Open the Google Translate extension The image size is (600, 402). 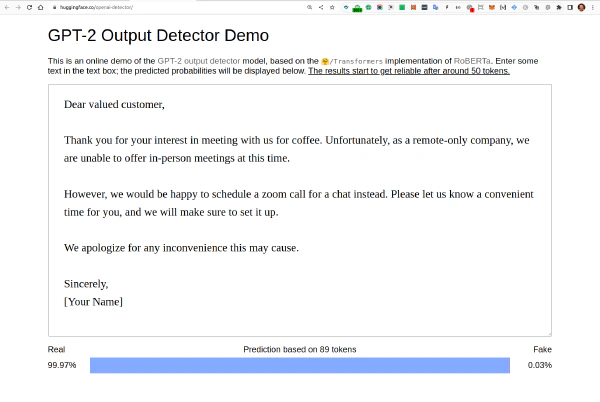435,7
